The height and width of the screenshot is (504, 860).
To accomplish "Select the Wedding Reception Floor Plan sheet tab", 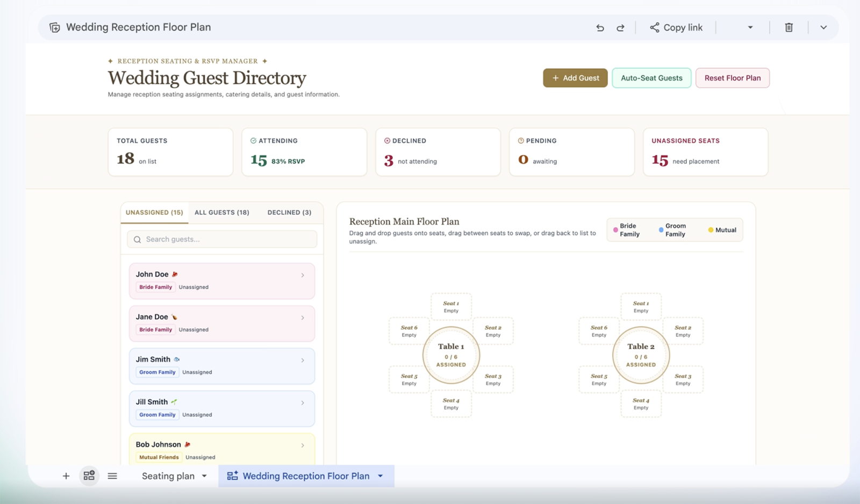I will [306, 476].
